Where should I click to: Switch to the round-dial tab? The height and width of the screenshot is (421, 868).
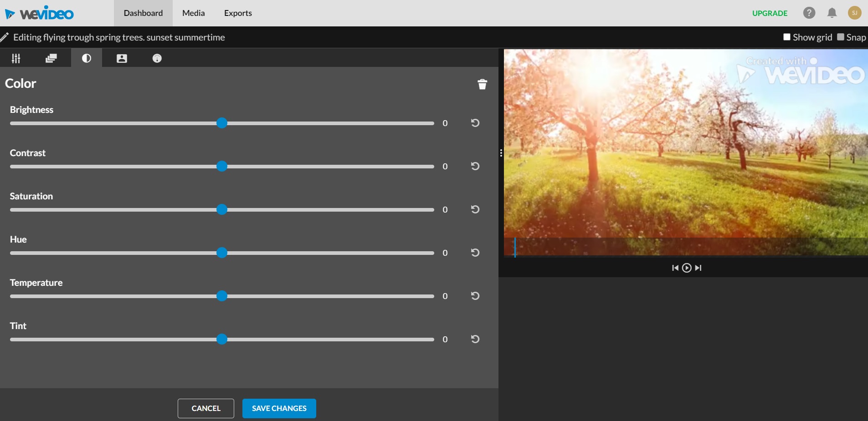[157, 58]
